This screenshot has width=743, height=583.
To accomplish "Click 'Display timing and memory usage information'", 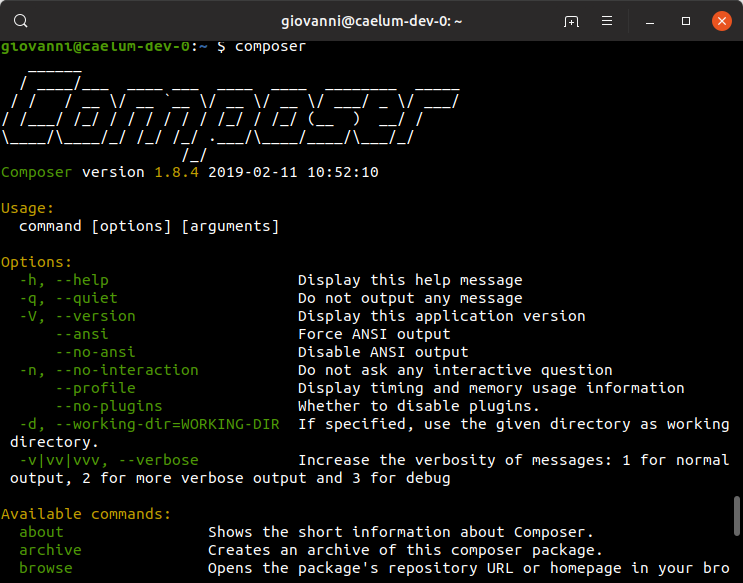I will click(x=491, y=388).
